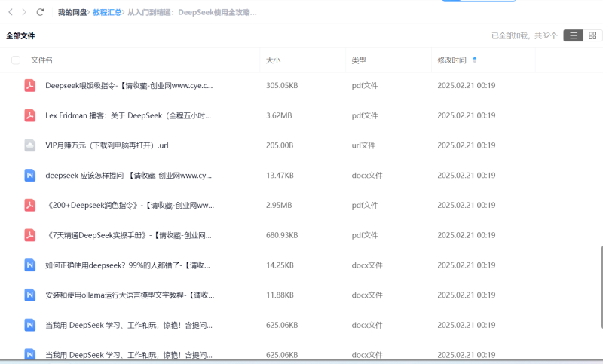Click the 13.47KB size cell

280,176
